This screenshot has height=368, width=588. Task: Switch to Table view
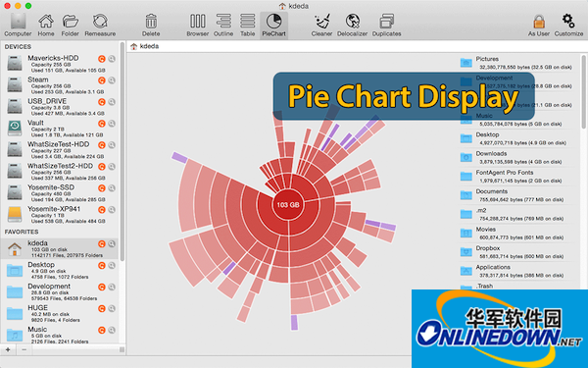pyautogui.click(x=248, y=25)
